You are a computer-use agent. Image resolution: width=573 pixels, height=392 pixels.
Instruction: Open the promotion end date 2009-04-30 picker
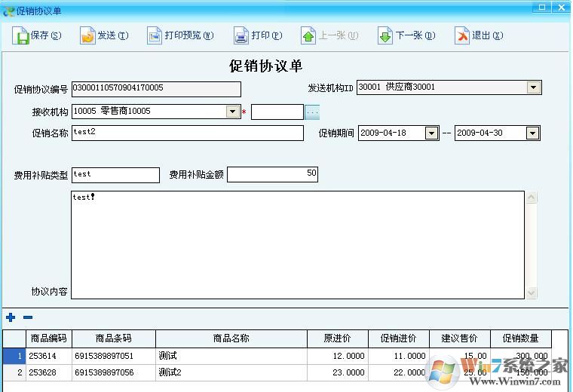click(532, 133)
